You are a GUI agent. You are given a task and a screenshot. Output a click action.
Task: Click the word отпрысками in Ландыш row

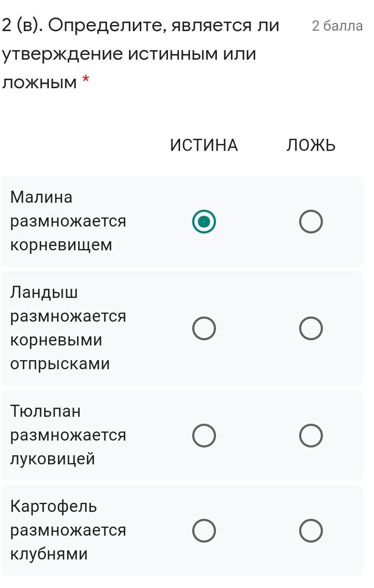(x=60, y=364)
